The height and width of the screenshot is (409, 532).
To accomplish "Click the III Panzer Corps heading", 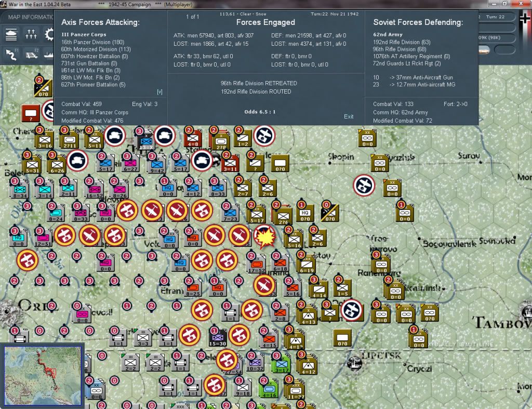I will click(84, 34).
